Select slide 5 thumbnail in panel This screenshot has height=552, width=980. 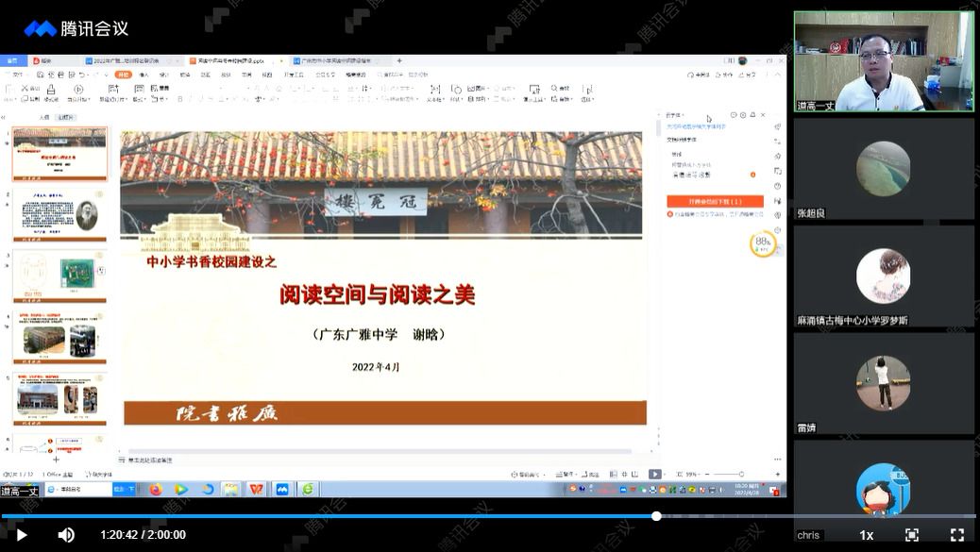tap(59, 399)
